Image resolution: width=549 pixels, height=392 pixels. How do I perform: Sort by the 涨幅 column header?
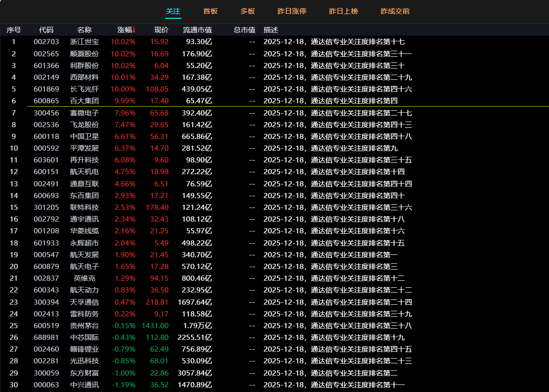(x=126, y=30)
